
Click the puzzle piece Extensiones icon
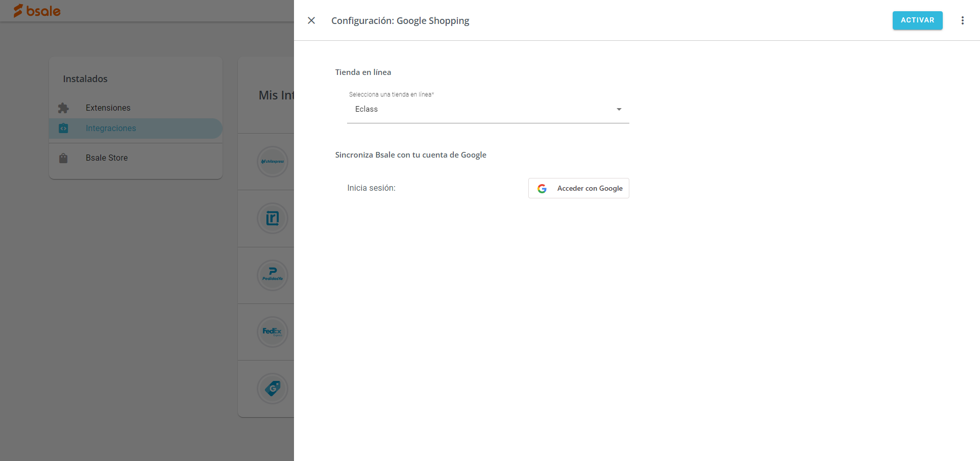click(x=63, y=108)
